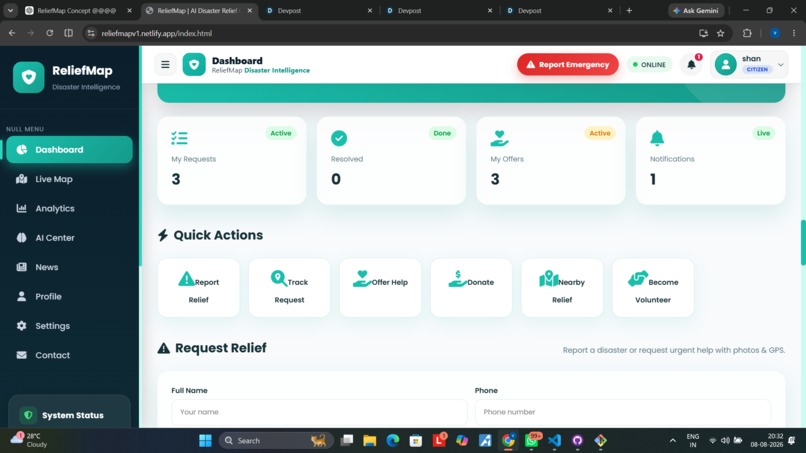The height and width of the screenshot is (453, 806).
Task: Click the My Offers heart-hand icon
Action: 499,138
